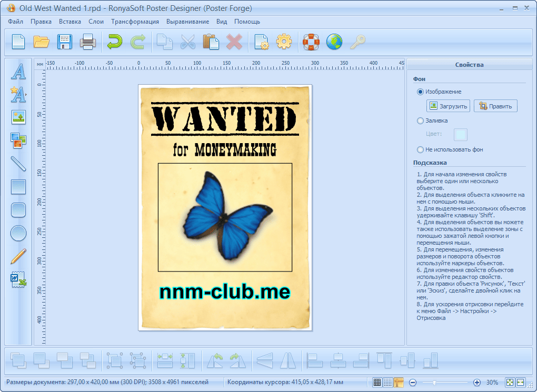The height and width of the screenshot is (392, 537).
Task: Select the Text tool (letter A)
Action: point(18,71)
